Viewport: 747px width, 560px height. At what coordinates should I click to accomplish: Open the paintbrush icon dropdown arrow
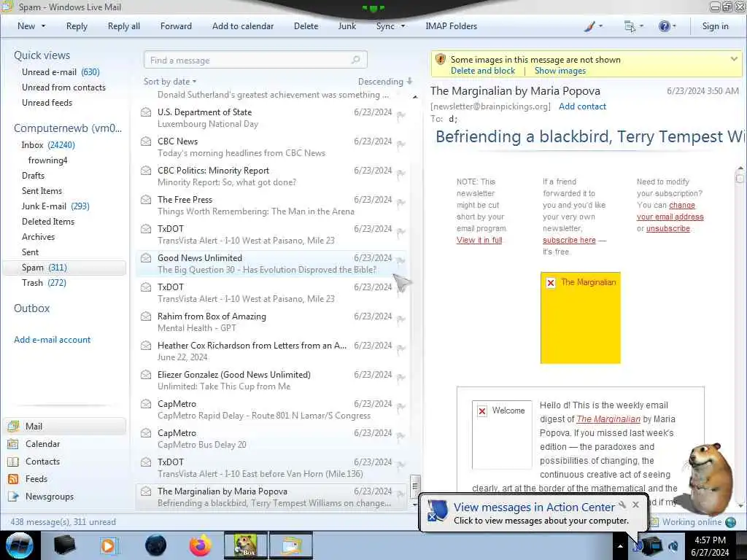[600, 26]
